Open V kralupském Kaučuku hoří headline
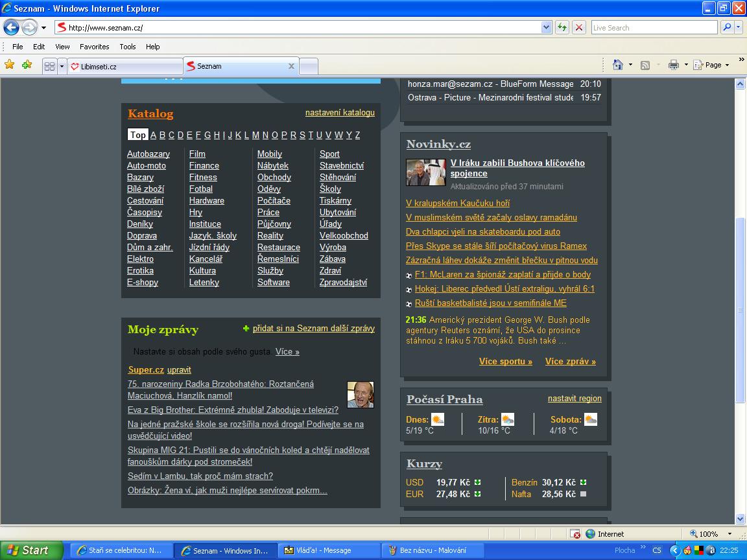The height and width of the screenshot is (560, 747). point(457,203)
